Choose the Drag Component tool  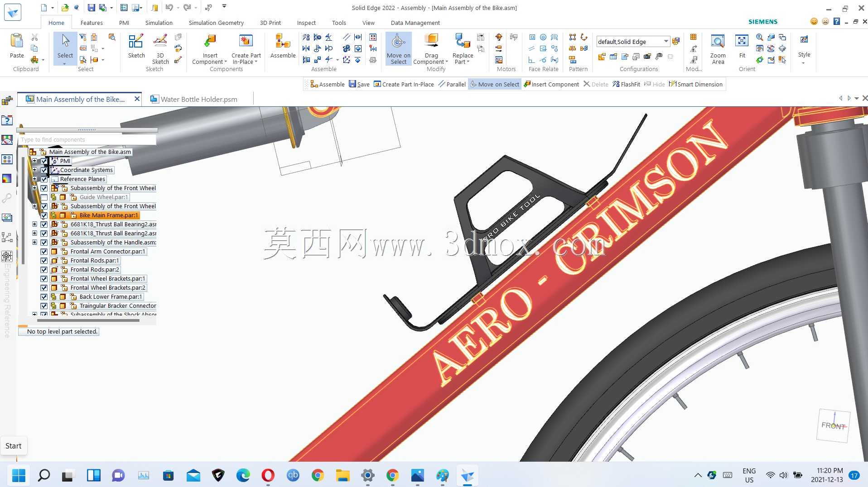(x=431, y=41)
